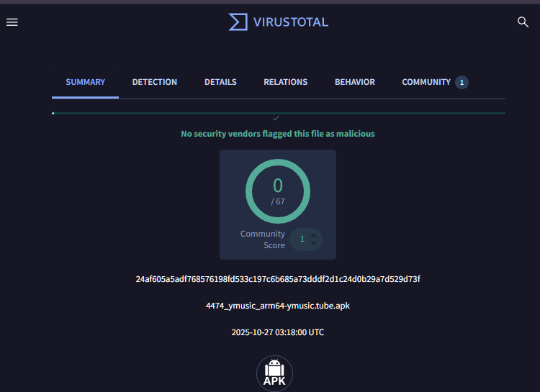Viewport: 540px width, 392px height.
Task: Open the Detection tab
Action: pos(155,82)
